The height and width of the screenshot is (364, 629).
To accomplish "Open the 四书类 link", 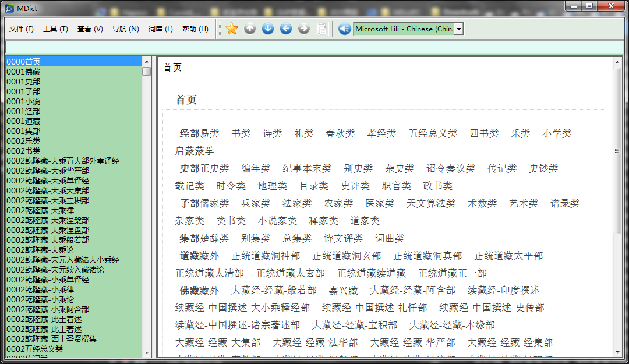I will tap(484, 133).
